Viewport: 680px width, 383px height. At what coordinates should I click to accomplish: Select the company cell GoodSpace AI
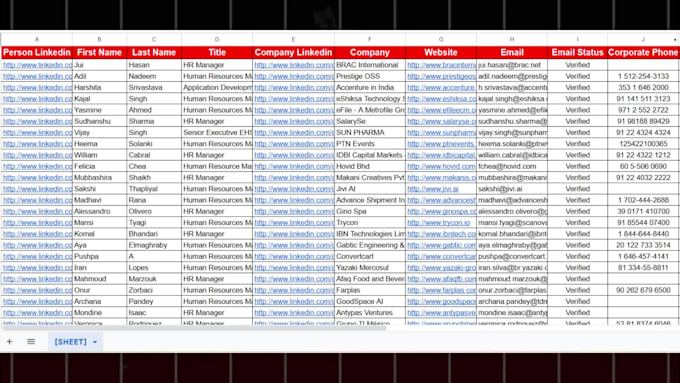[369, 302]
